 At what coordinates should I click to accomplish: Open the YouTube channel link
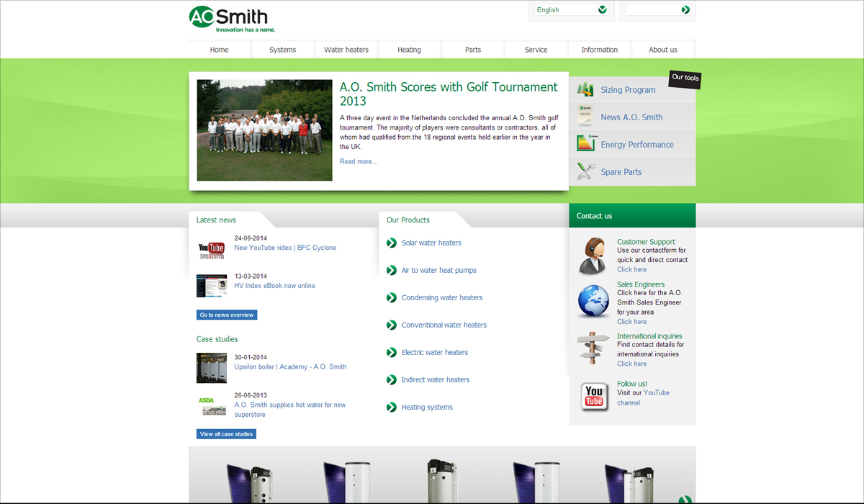coord(643,397)
